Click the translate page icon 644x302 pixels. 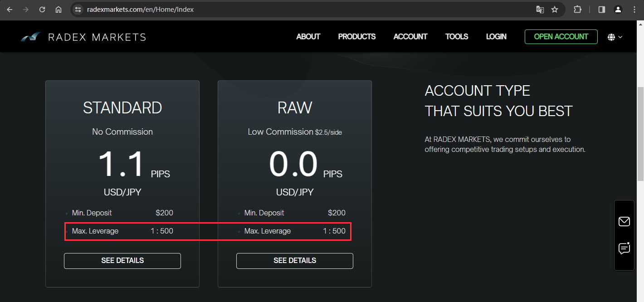(x=540, y=9)
